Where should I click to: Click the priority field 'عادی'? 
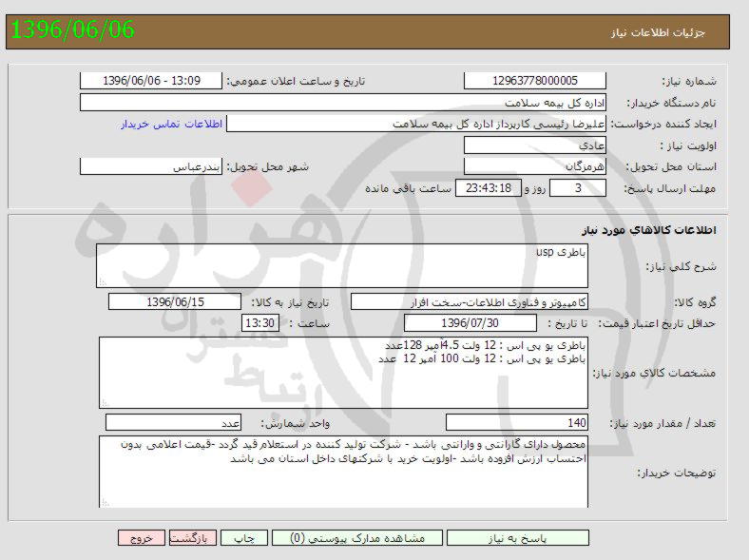[535, 145]
